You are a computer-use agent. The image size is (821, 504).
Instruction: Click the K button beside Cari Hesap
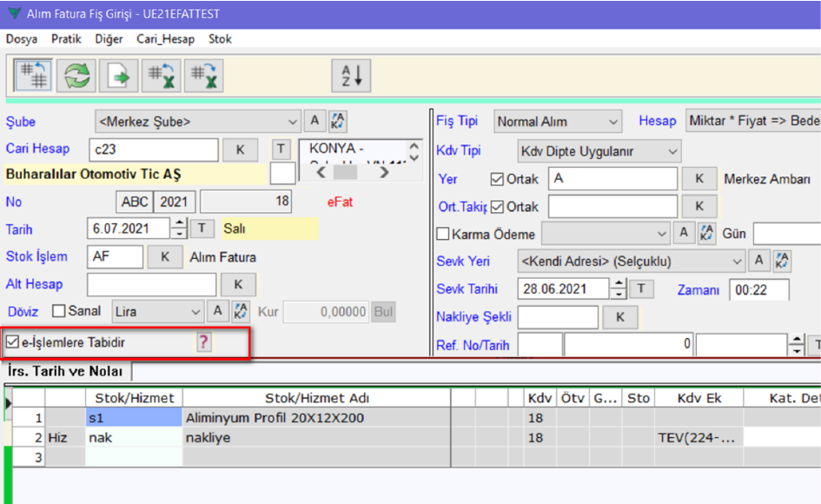click(241, 149)
